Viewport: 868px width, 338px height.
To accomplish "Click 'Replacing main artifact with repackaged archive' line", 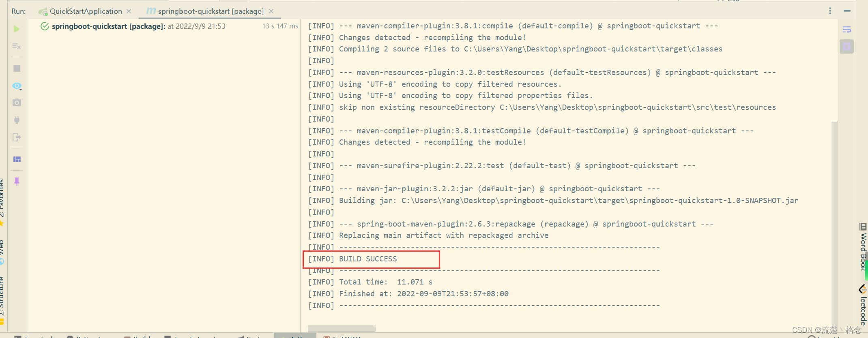I will click(x=428, y=235).
